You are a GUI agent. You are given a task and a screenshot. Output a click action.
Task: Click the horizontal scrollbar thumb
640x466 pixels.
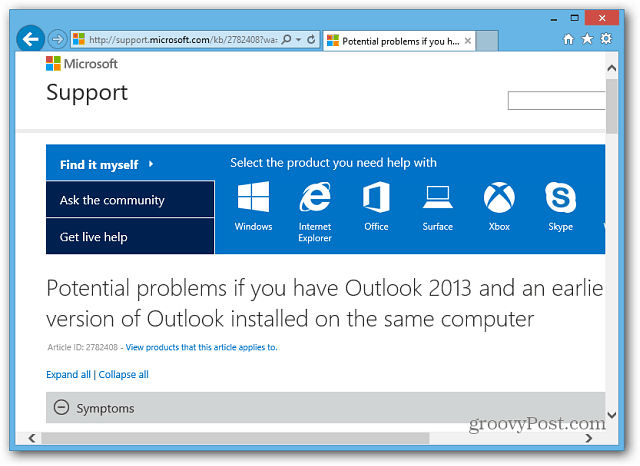click(236, 438)
